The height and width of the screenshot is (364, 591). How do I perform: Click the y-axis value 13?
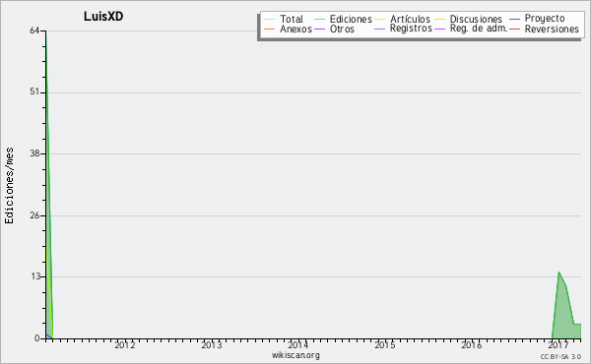[x=34, y=276]
